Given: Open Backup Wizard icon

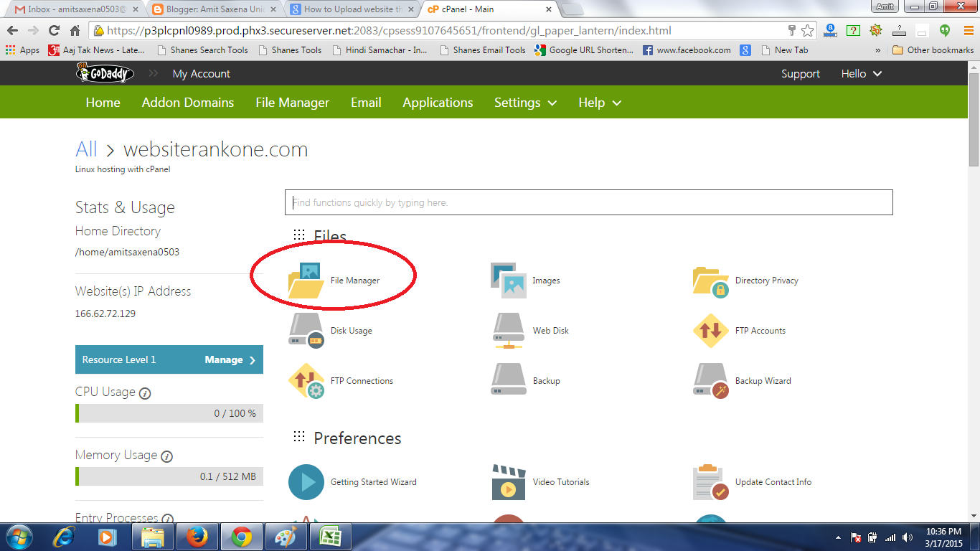Looking at the screenshot, I should [711, 381].
